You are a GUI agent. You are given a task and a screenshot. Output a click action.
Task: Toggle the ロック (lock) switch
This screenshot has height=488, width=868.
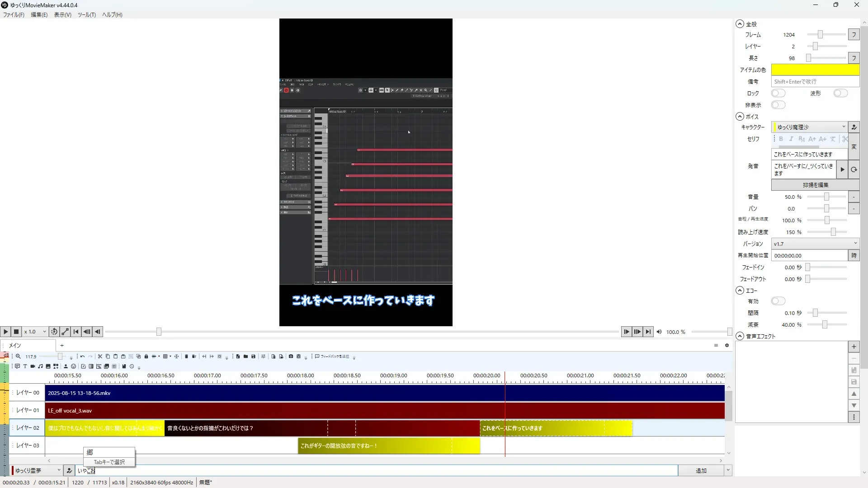point(778,93)
